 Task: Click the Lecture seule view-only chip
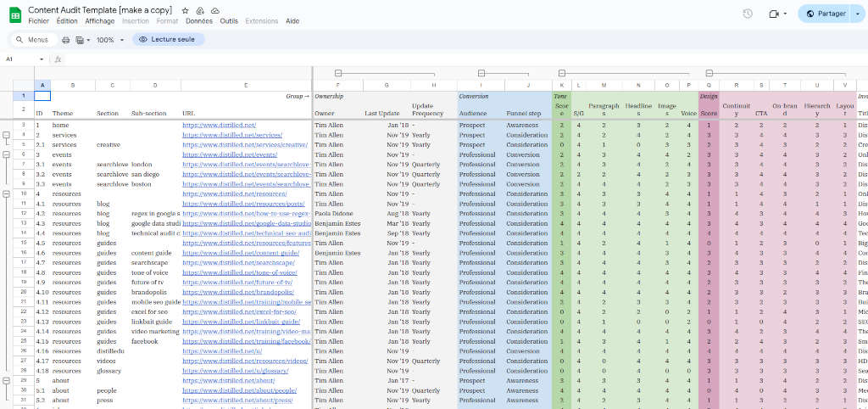tap(168, 40)
